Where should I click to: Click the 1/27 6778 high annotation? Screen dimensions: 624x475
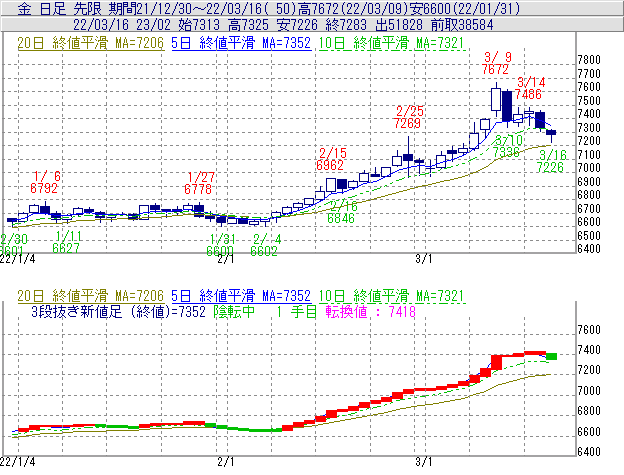point(199,183)
